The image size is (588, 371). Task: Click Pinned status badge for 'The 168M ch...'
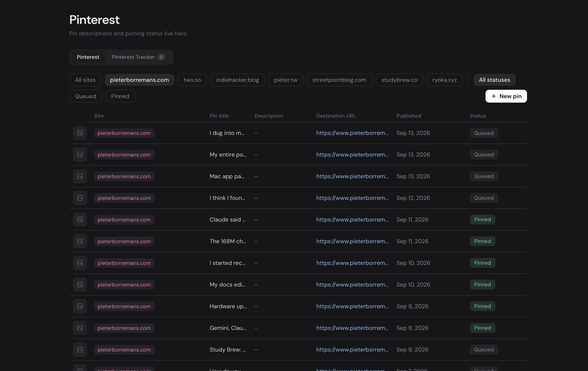pyautogui.click(x=482, y=241)
